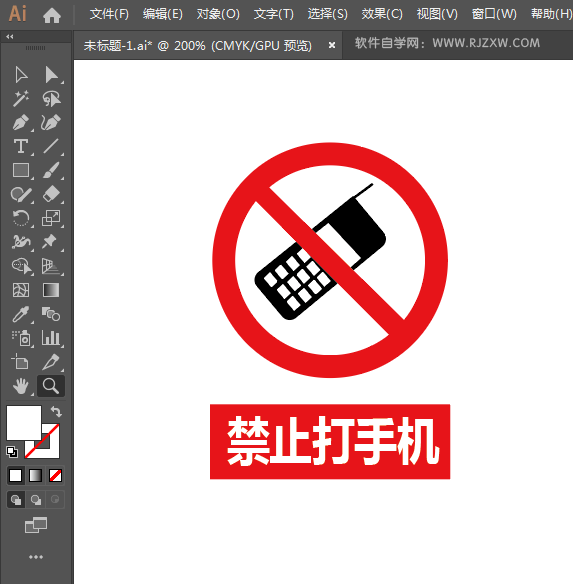Enable Draw Inside mode

coord(55,499)
